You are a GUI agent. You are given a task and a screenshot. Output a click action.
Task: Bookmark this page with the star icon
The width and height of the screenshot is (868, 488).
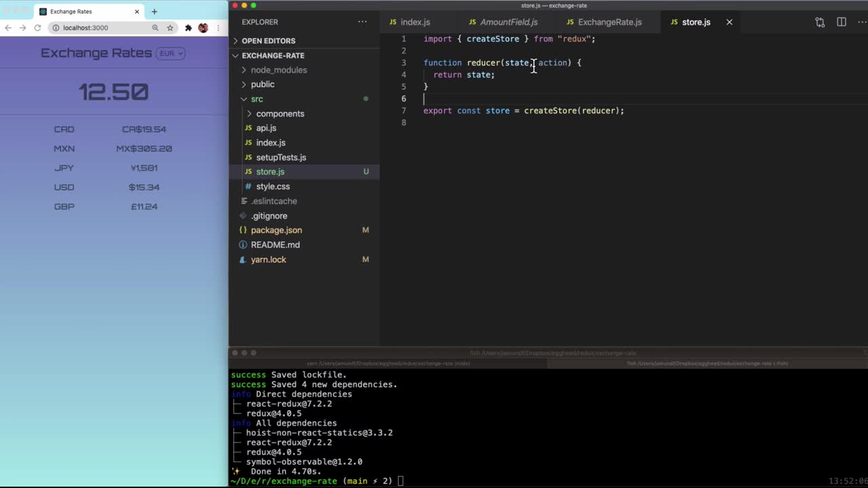170,28
